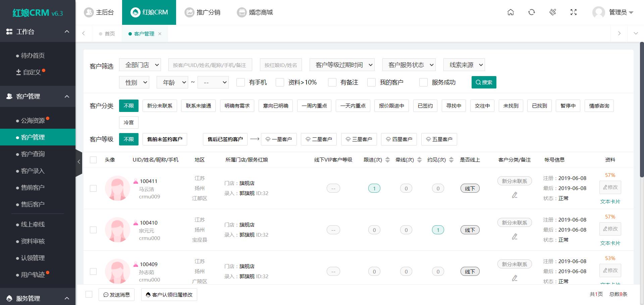Go to home via house icon
644x305 pixels.
(511, 12)
